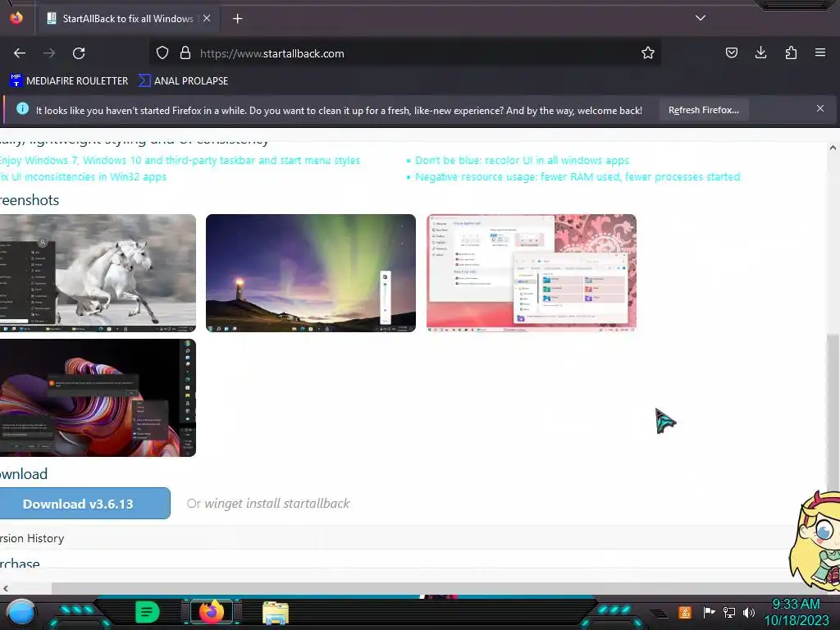Click the clock showing 9:33 AM

tap(796, 605)
